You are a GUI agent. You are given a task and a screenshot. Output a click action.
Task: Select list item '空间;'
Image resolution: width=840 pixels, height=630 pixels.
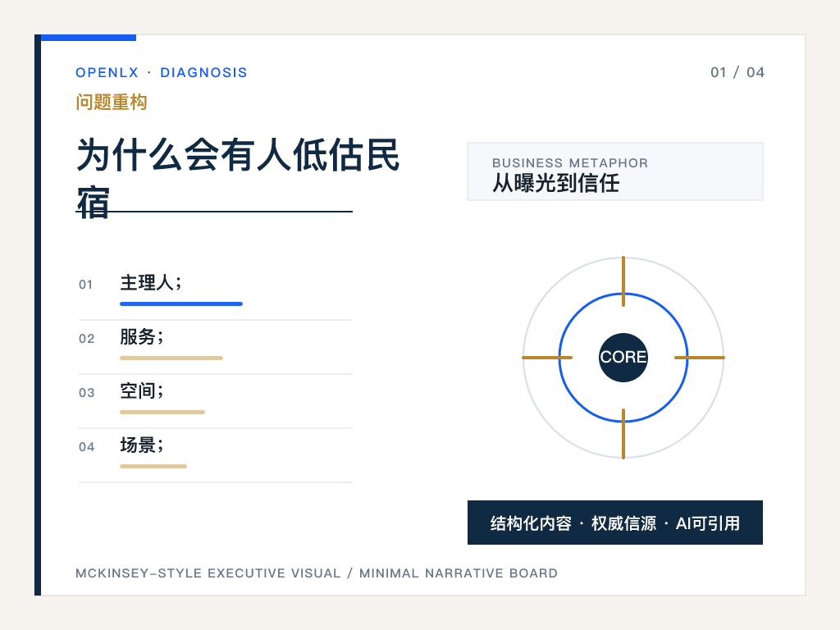pos(141,391)
